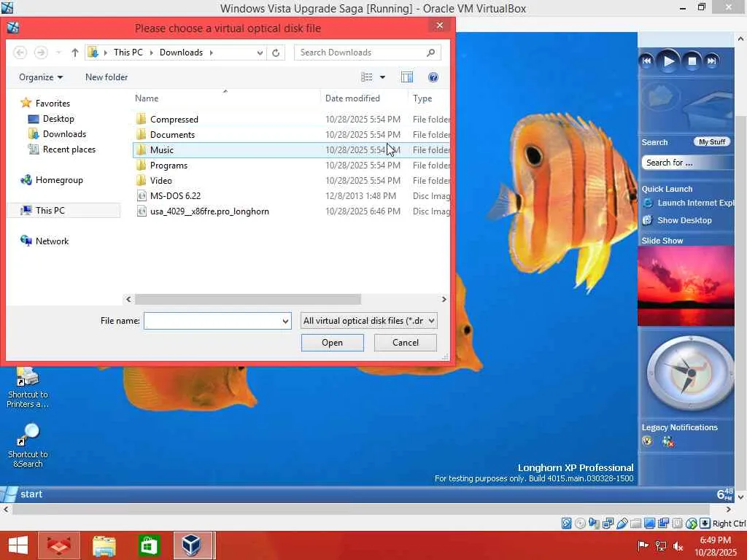Viewport: 747px width, 560px height.
Task: Open the Windows Store icon on the taskbar
Action: click(x=149, y=545)
